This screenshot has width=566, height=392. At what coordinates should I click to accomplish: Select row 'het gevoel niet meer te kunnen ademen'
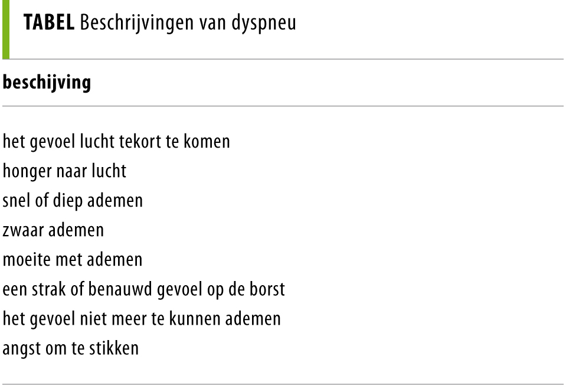(x=142, y=318)
